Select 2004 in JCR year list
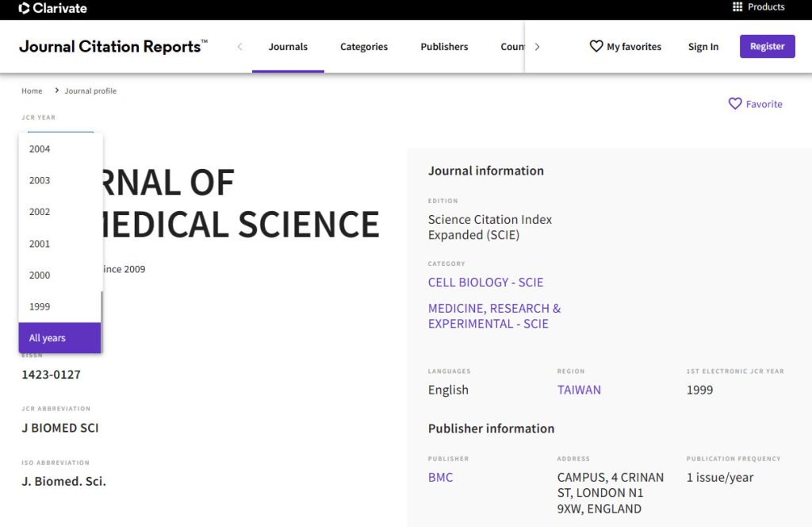 pyautogui.click(x=59, y=148)
